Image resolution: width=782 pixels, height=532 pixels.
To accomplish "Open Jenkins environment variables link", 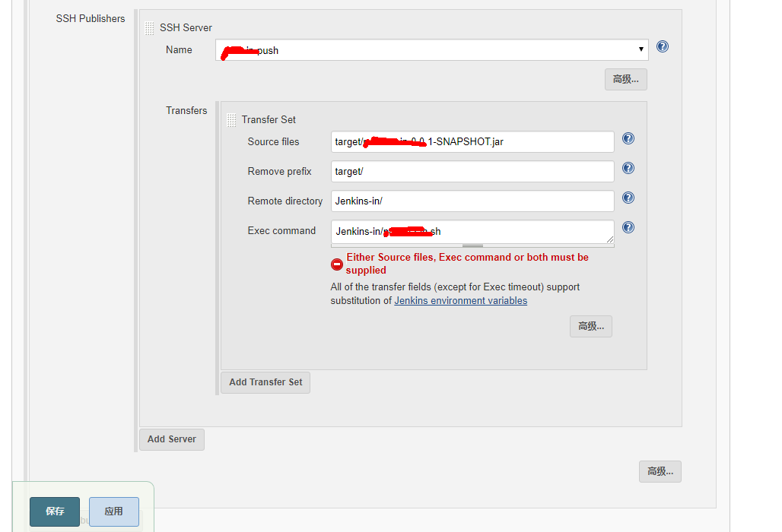I will [x=461, y=301].
